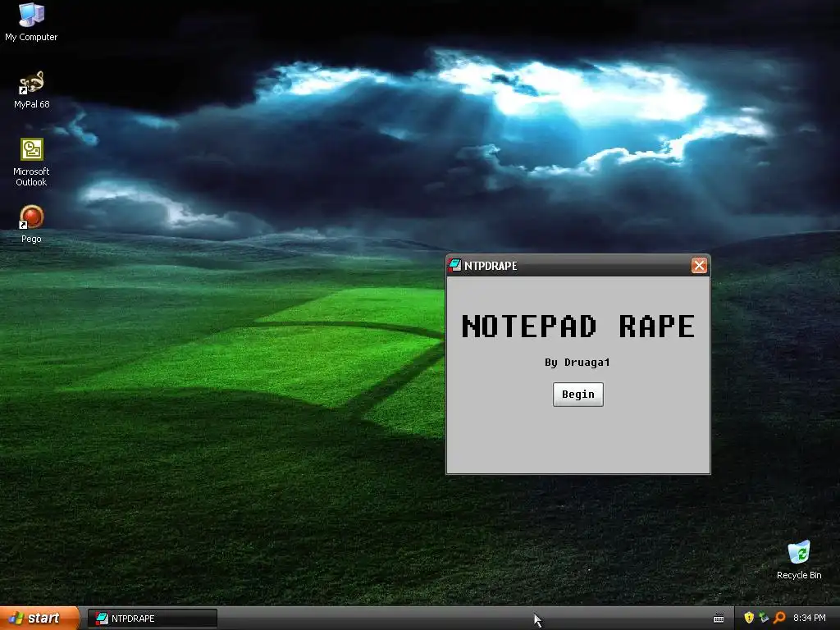The width and height of the screenshot is (840, 630).
Task: Click the NTPDRAPE taskbar button
Action: pyautogui.click(x=153, y=619)
